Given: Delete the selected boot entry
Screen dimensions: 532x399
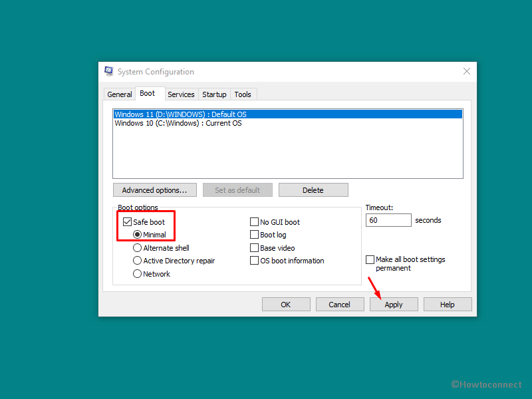Looking at the screenshot, I should tap(313, 190).
